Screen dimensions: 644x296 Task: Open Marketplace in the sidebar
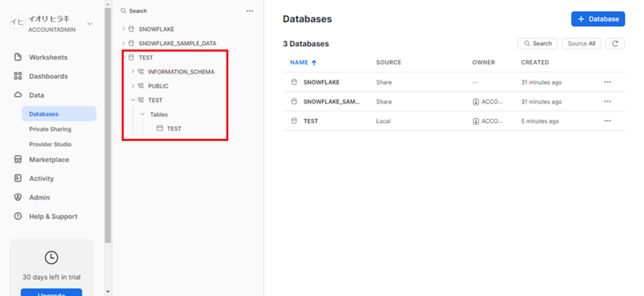pos(49,160)
